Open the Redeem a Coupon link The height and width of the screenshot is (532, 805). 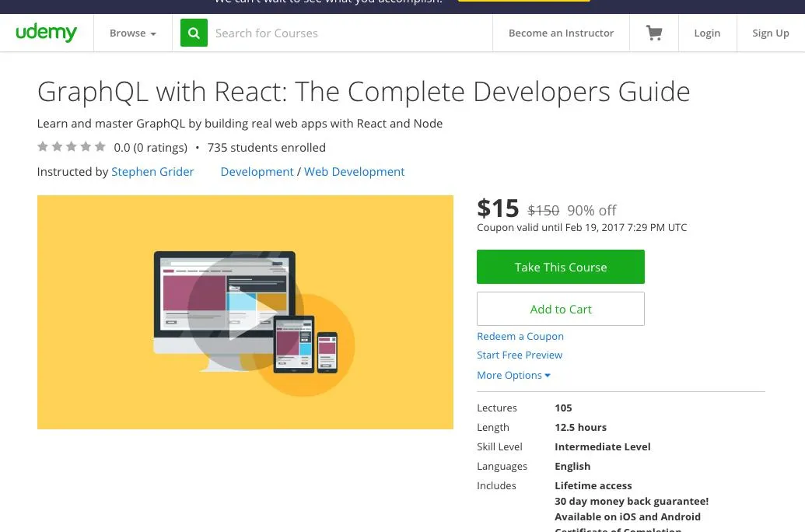point(520,336)
